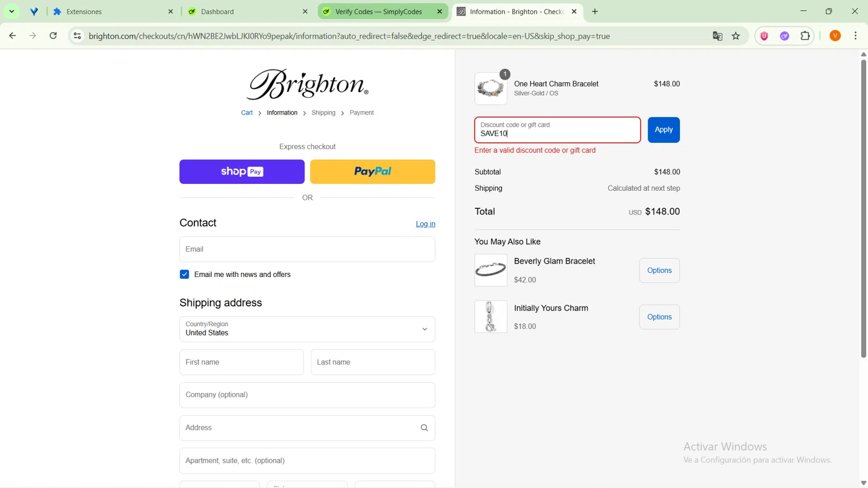
Task: Click the address search magnifier icon
Action: coord(424,428)
